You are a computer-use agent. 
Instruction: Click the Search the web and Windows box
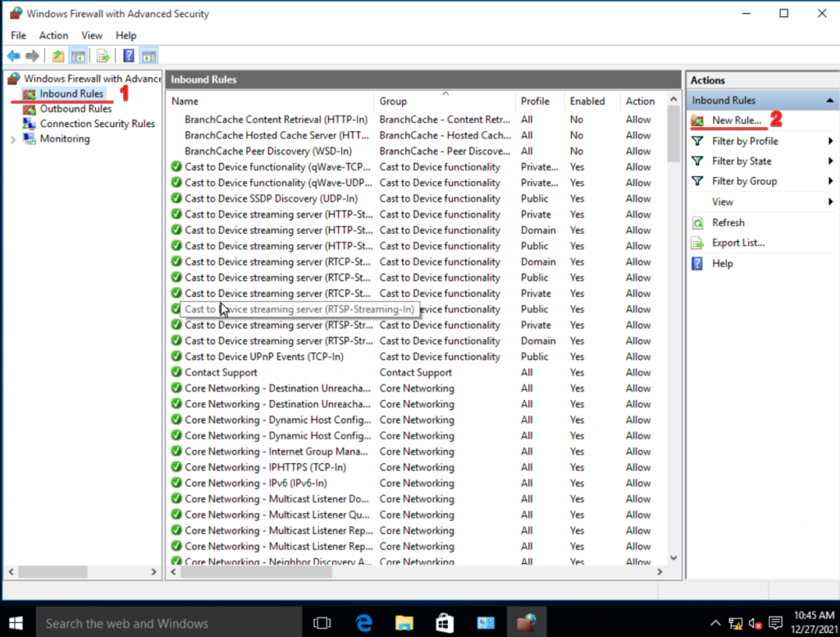coord(169,623)
